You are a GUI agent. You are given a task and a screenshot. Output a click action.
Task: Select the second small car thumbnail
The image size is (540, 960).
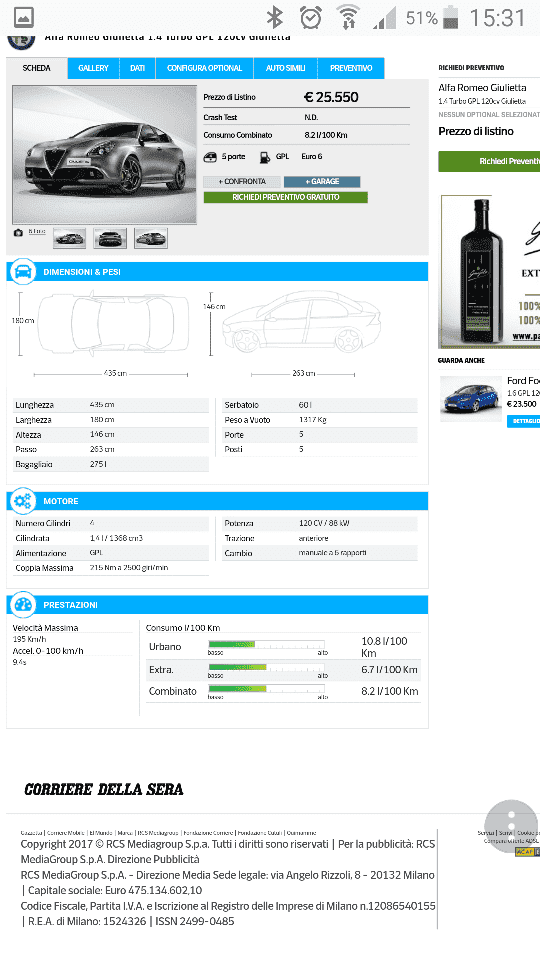pos(110,238)
